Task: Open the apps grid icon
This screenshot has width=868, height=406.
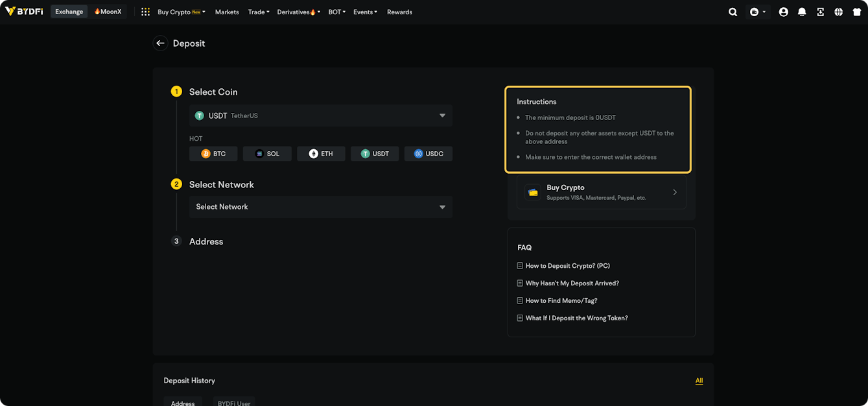Action: 145,12
